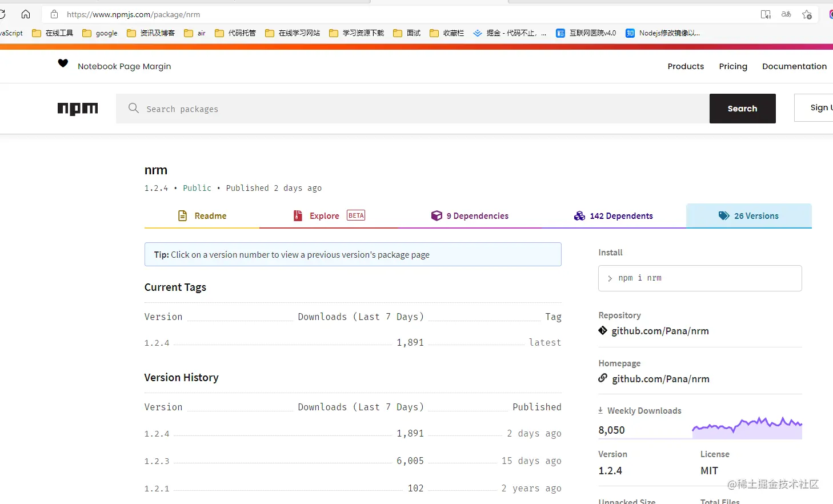Click the Sign Up button
Image resolution: width=833 pixels, height=504 pixels.
click(x=814, y=107)
